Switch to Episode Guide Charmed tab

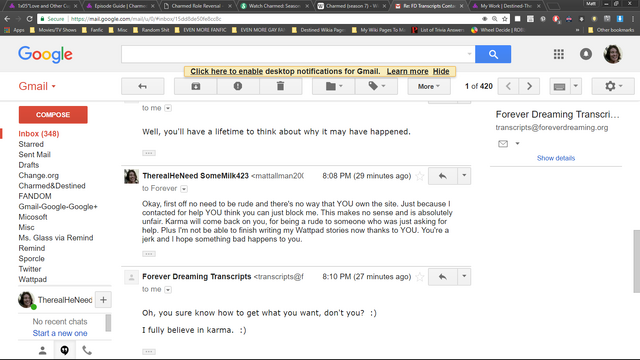pyautogui.click(x=121, y=6)
